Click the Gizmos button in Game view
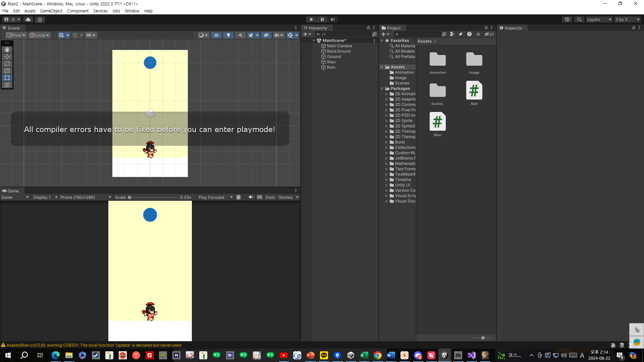The image size is (644, 362). click(x=285, y=197)
